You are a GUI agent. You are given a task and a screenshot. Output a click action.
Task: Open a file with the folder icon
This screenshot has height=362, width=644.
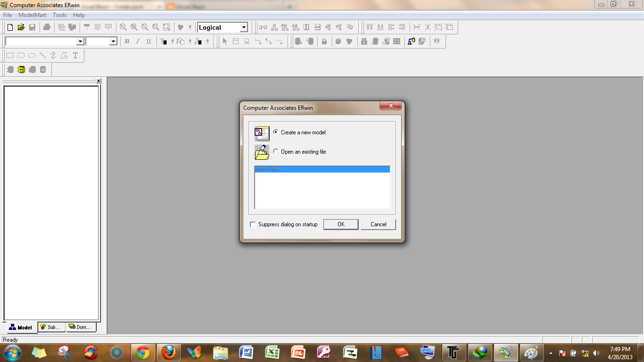pos(21,27)
